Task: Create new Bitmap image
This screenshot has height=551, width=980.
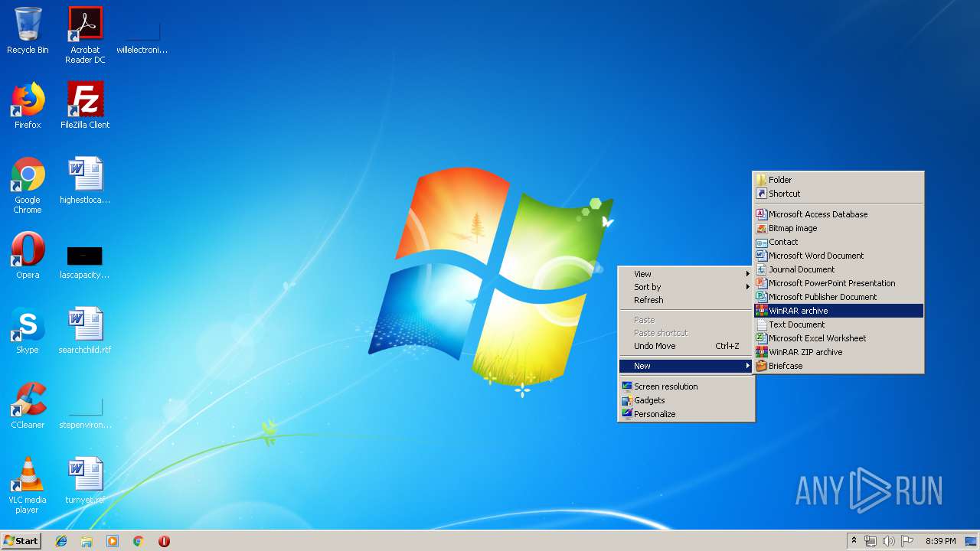Action: tap(838, 228)
